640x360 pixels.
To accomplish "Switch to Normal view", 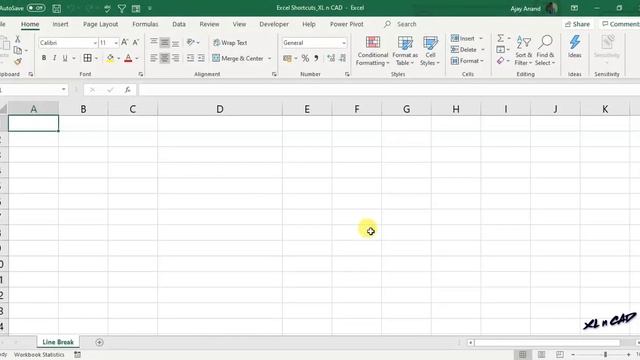I will (522, 355).
